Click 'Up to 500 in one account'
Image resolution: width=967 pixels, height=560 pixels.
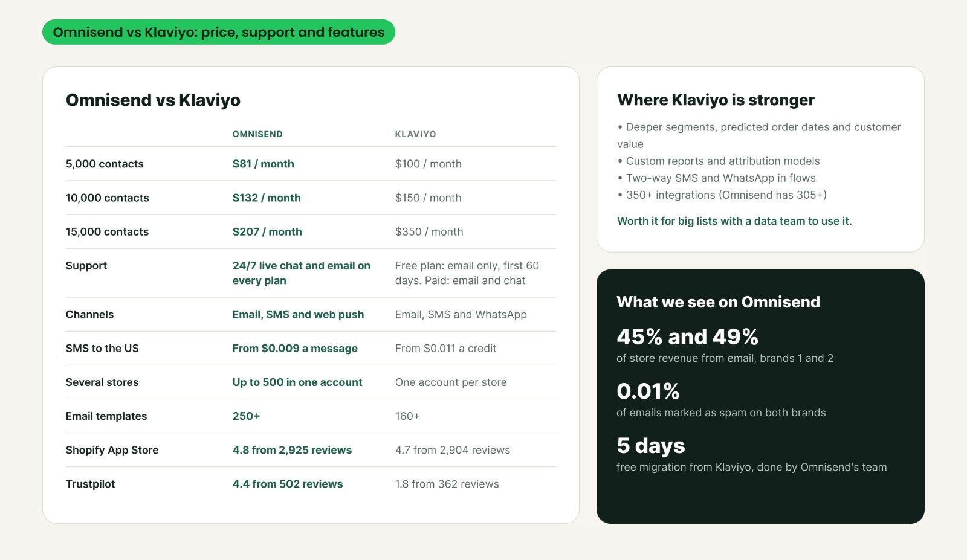tap(297, 382)
